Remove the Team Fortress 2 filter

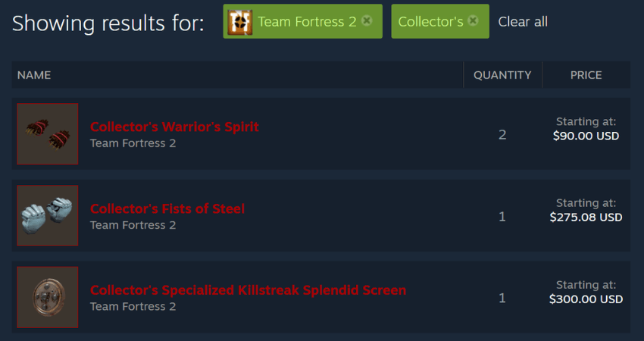point(367,20)
